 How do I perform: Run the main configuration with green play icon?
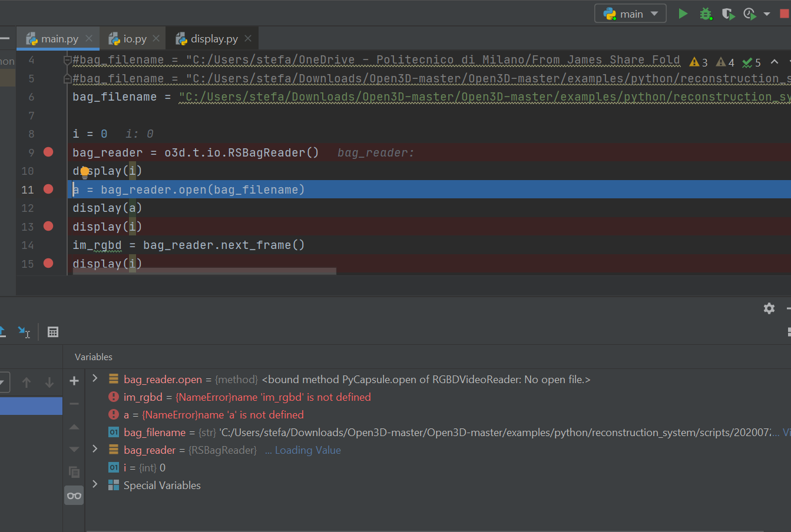tap(683, 13)
